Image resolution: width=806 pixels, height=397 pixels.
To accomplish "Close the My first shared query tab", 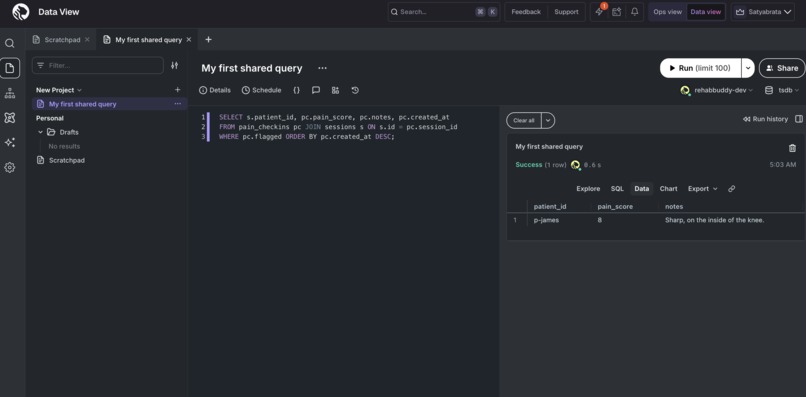I will click(x=189, y=40).
